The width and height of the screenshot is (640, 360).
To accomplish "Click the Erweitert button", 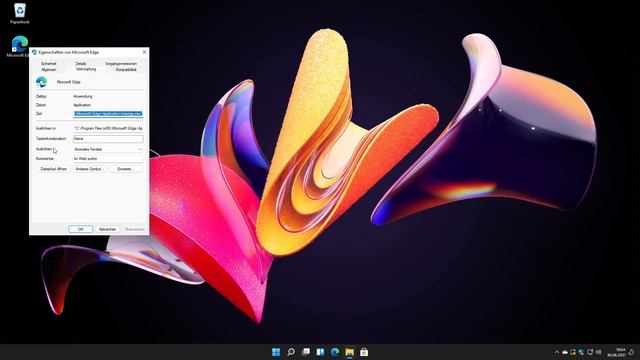I will click(125, 169).
